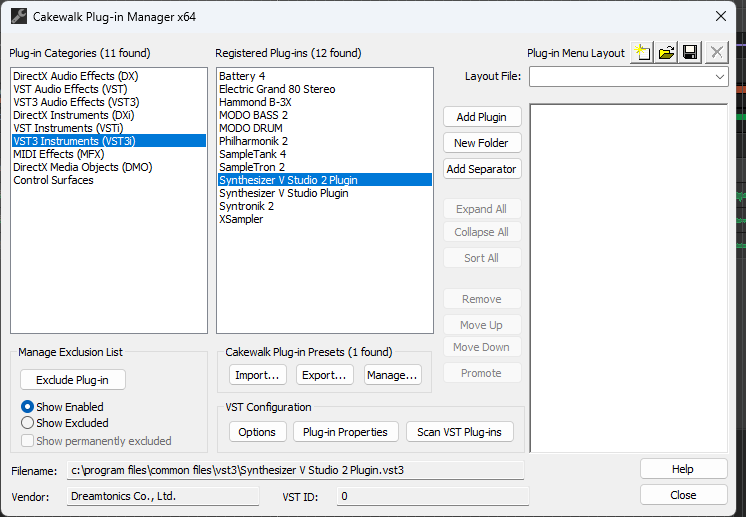
Task: Open Plug-in Properties
Action: 345,432
